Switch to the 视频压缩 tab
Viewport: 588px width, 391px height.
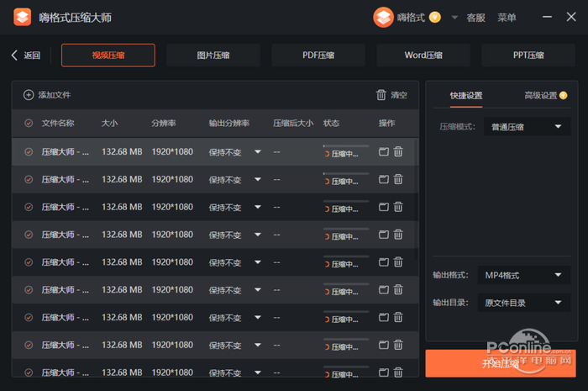coord(108,55)
